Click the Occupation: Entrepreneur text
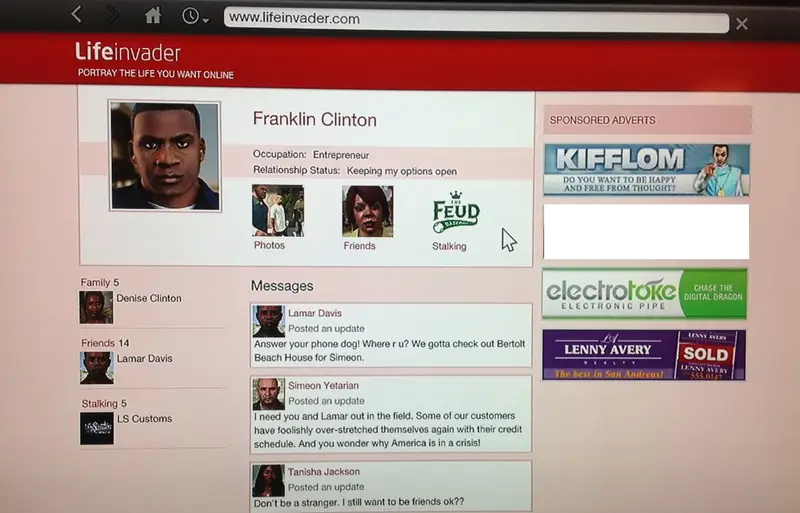The width and height of the screenshot is (800, 513). point(311,154)
